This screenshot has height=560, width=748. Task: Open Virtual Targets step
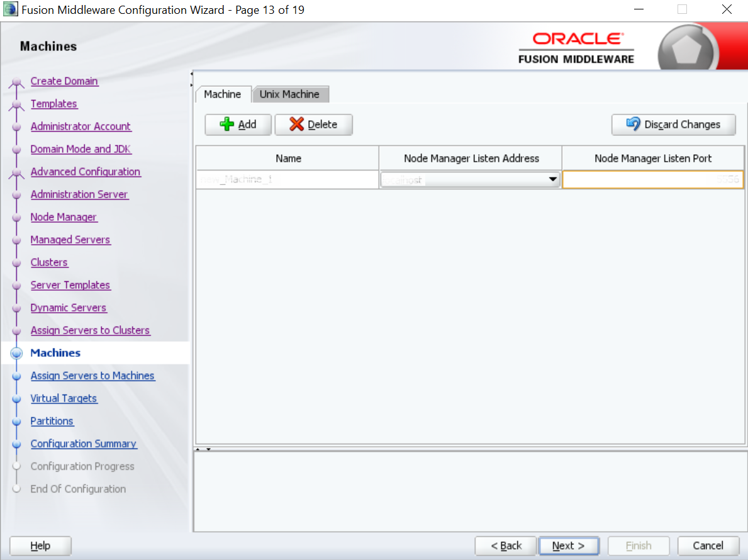[x=64, y=398]
